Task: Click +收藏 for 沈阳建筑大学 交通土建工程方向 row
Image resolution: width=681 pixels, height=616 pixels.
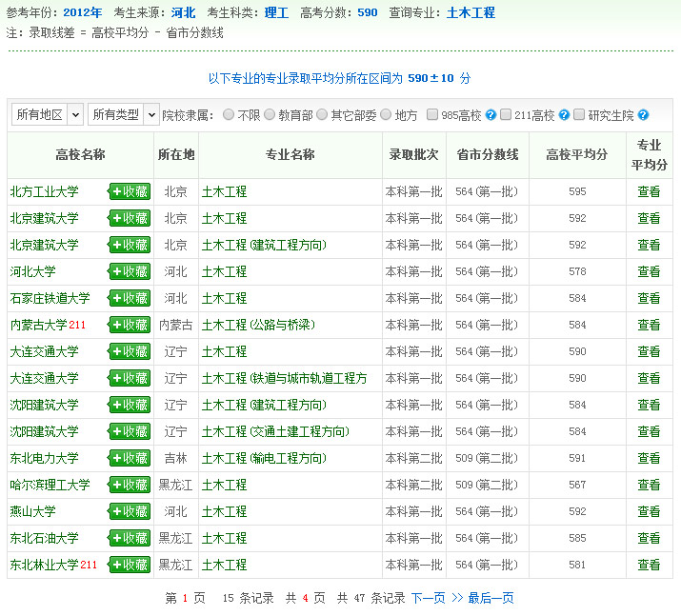Action: [x=130, y=431]
